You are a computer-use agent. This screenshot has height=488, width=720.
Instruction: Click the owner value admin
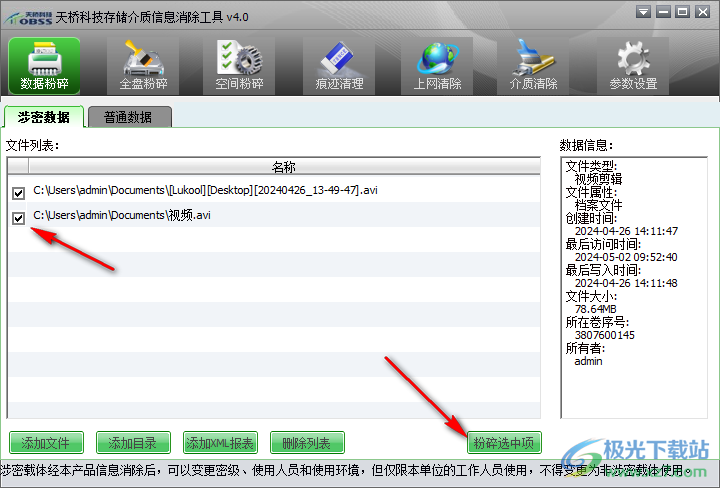click(588, 361)
